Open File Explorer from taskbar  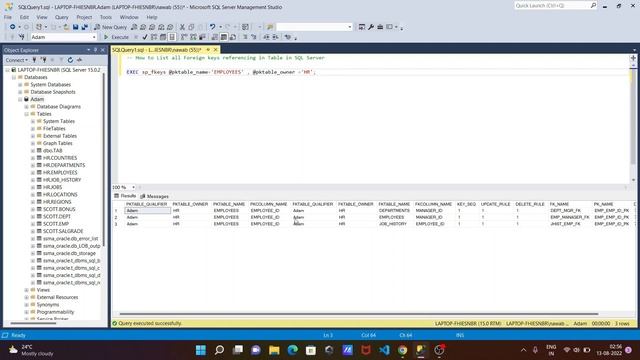click(274, 350)
